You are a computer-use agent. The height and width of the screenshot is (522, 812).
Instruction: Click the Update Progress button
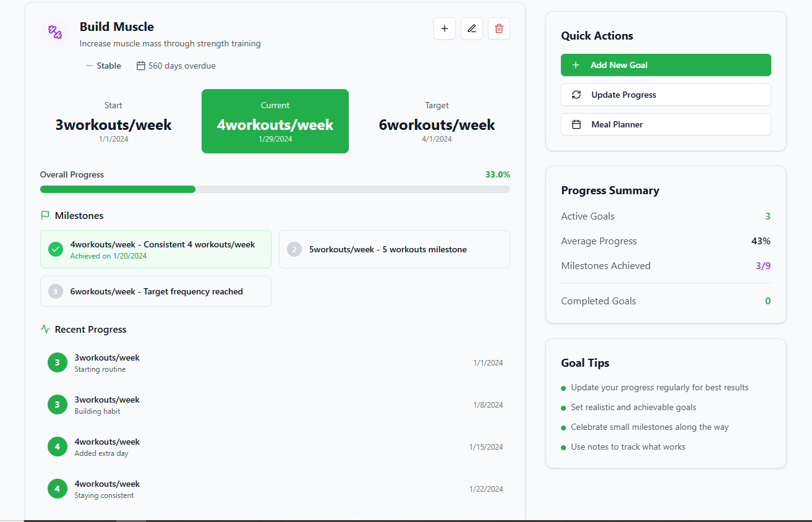click(x=665, y=95)
